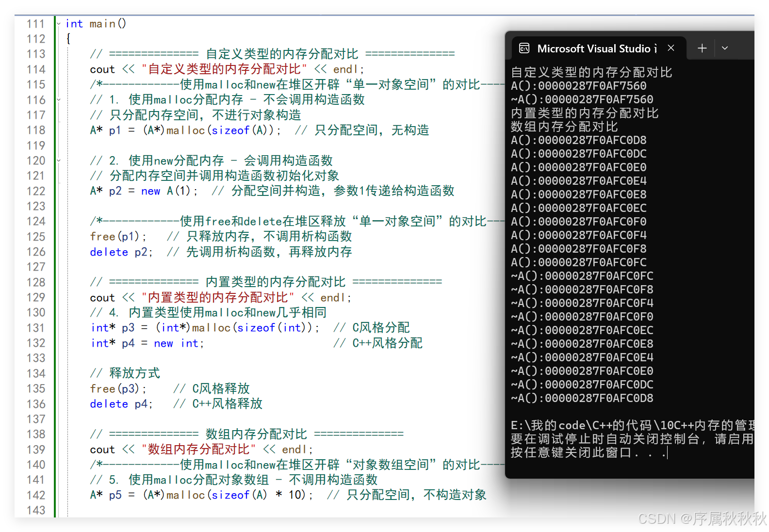Close the Microsoft Visual Studio console tab

671,48
